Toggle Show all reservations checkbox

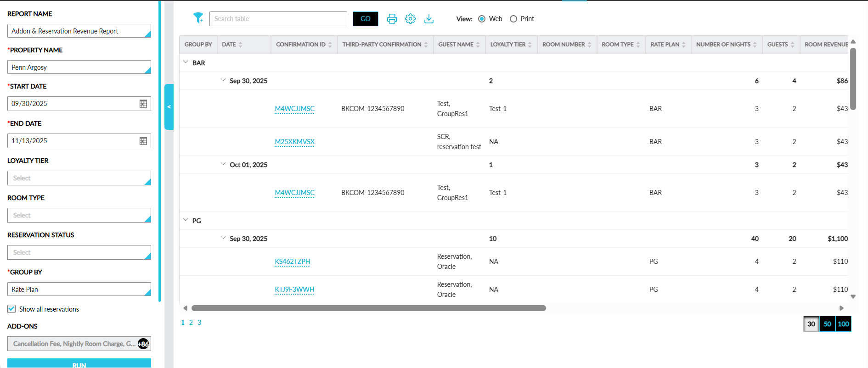pyautogui.click(x=11, y=309)
